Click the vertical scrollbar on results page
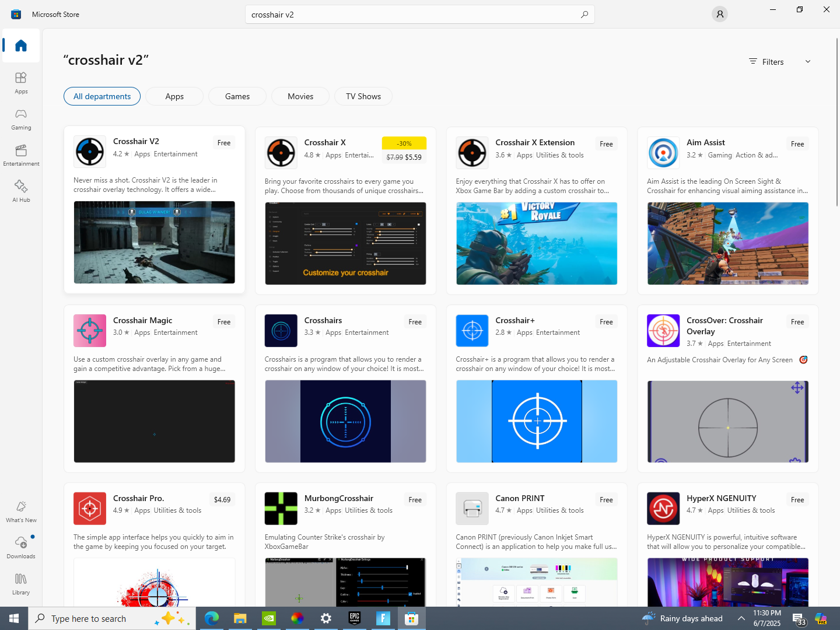The width and height of the screenshot is (840, 630). click(837, 122)
